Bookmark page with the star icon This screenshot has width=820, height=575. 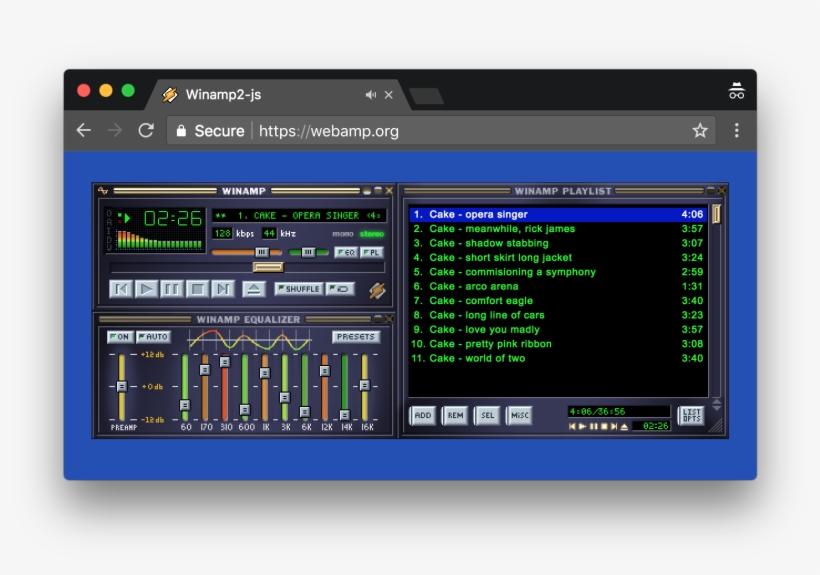(700, 130)
